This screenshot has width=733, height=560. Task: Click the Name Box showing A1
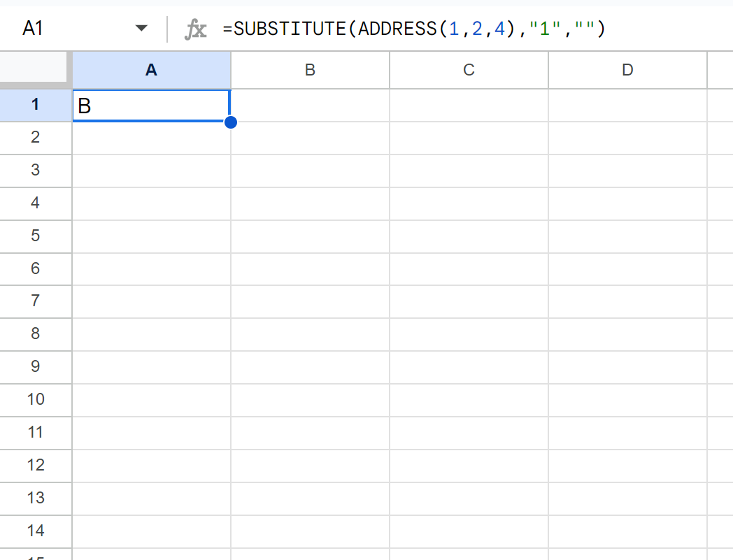tap(63, 29)
